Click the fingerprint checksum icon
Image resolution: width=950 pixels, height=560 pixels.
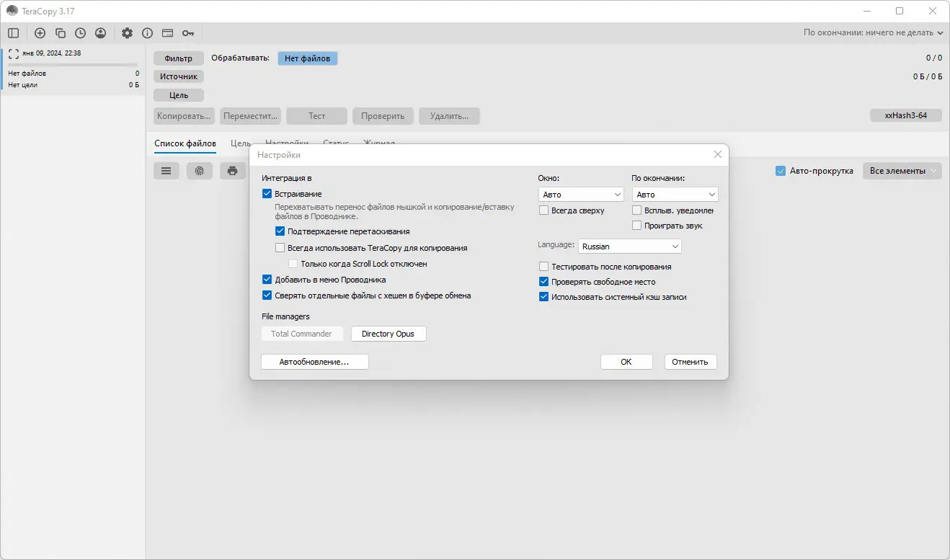pos(200,171)
